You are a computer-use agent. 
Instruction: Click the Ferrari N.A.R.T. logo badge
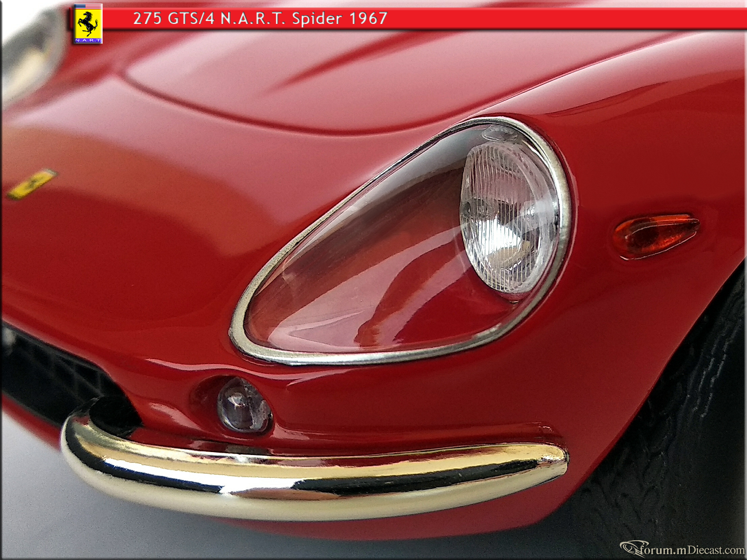(x=88, y=23)
